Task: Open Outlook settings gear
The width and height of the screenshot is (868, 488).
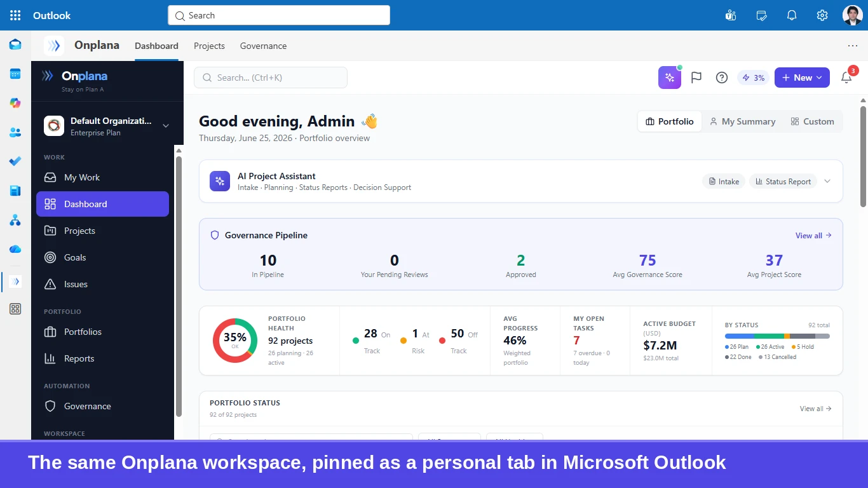Action: [x=822, y=15]
